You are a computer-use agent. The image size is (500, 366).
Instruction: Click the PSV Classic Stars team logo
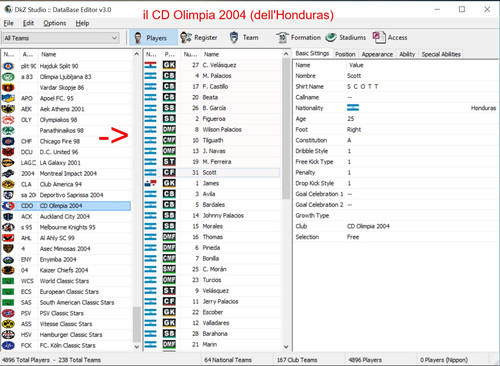(8, 313)
